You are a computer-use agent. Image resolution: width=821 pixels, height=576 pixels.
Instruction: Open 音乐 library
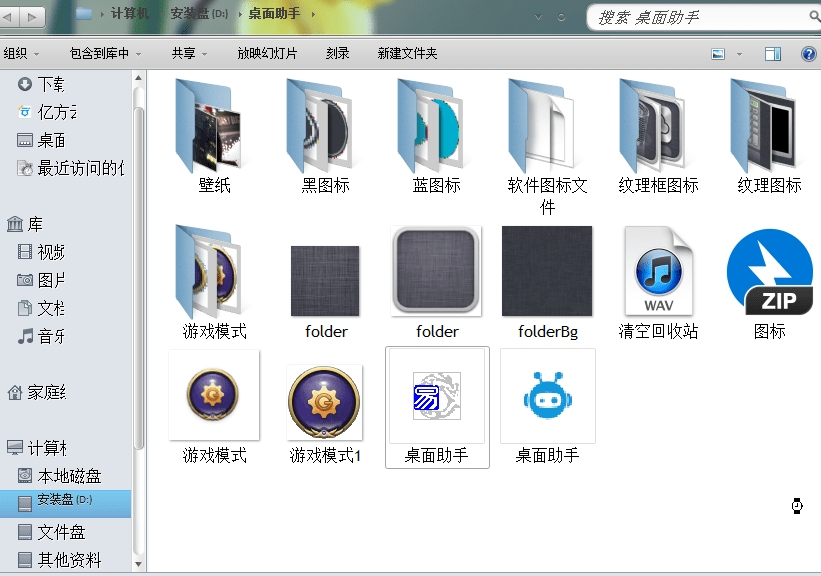pyautogui.click(x=41, y=336)
